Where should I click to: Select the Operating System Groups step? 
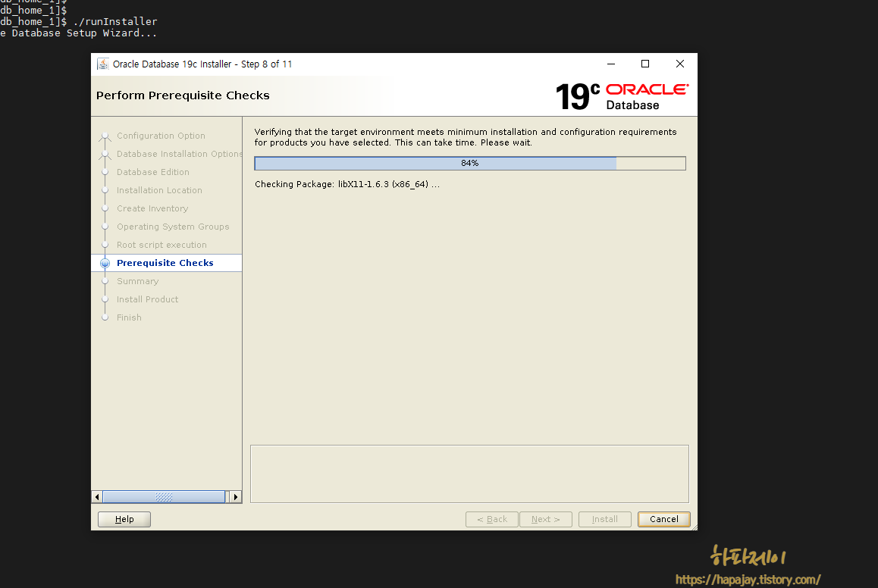pos(173,227)
